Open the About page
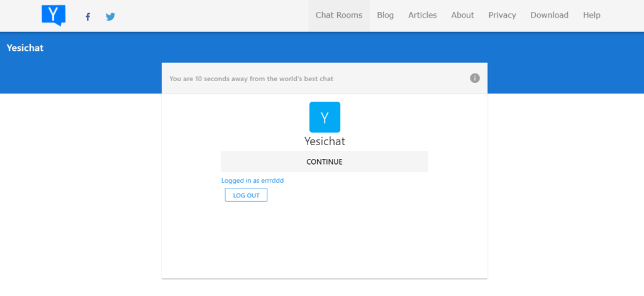 pyautogui.click(x=462, y=15)
